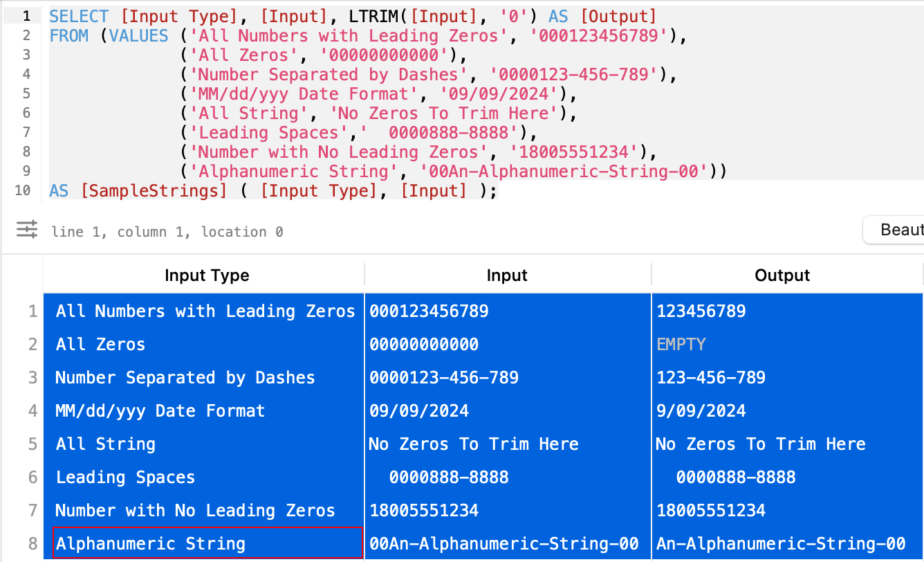Click the Input Type column header
Viewport: 924px width, 562px height.
(207, 275)
